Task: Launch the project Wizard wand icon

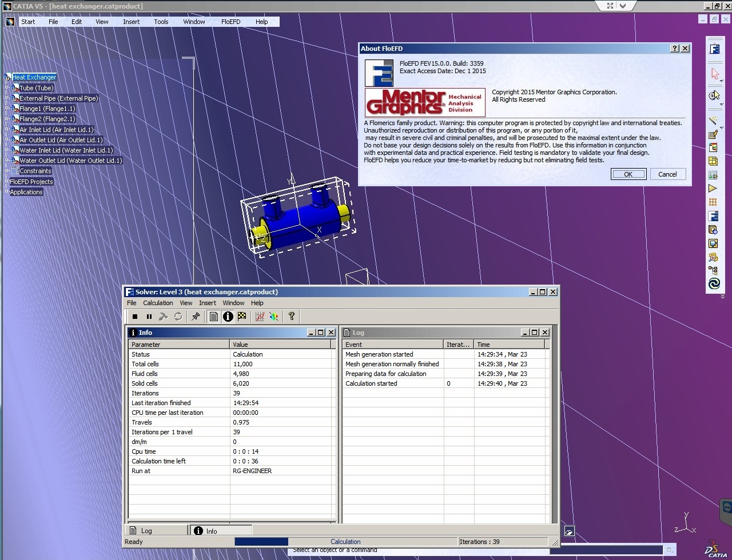Action: 713,120
